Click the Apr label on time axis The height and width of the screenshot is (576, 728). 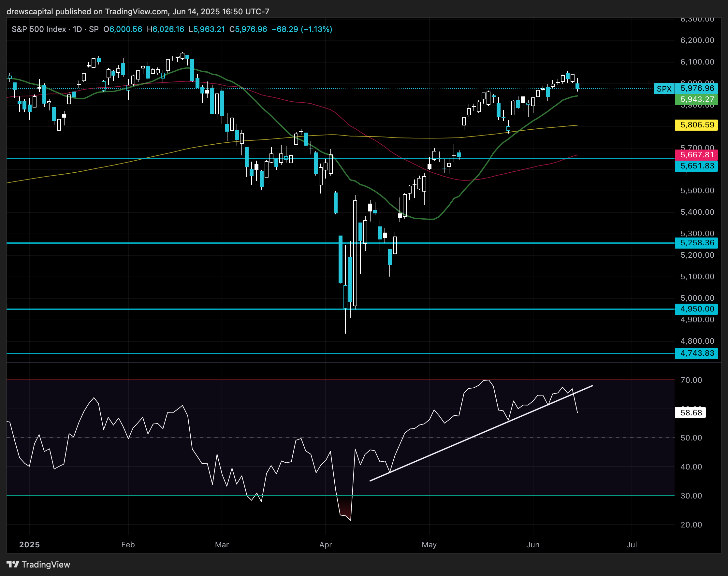point(326,545)
